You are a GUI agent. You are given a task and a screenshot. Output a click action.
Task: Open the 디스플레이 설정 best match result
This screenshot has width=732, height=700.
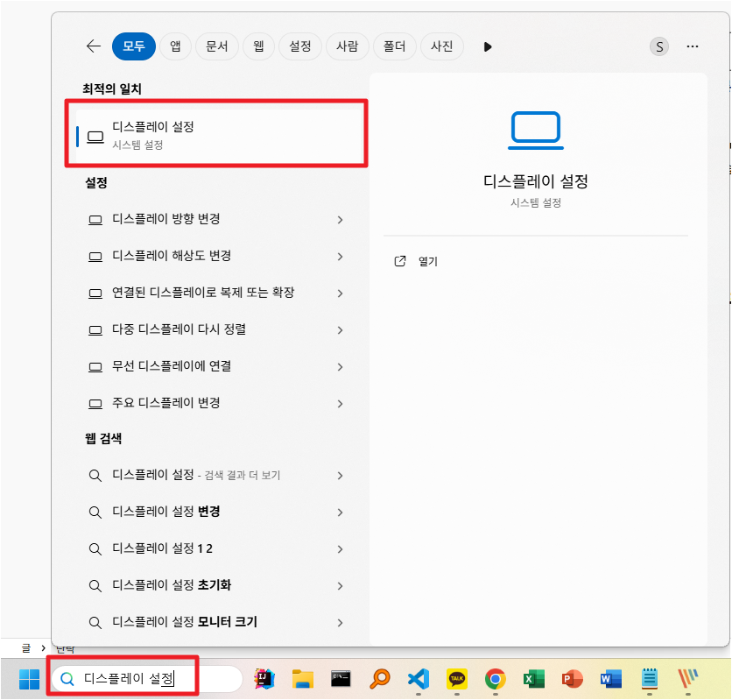pos(220,135)
